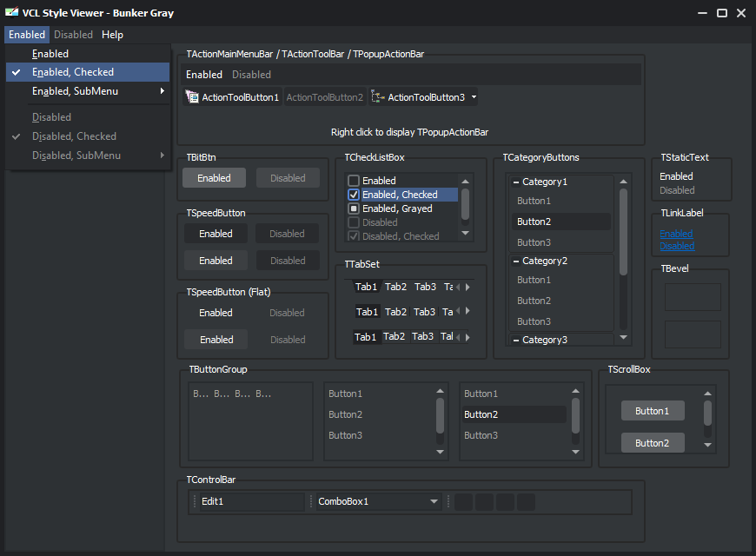Click first Enabled TSpeedButton
Image resolution: width=756 pixels, height=556 pixels.
coord(216,234)
